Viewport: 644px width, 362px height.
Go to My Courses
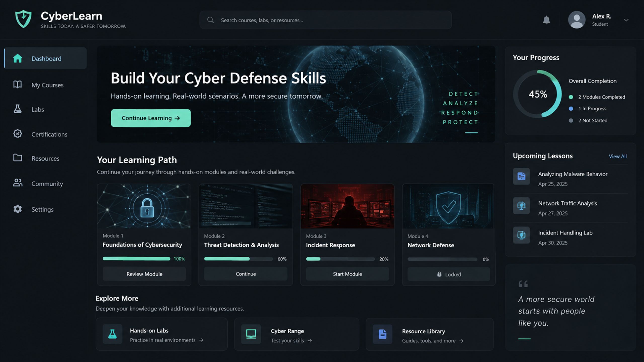(x=47, y=85)
